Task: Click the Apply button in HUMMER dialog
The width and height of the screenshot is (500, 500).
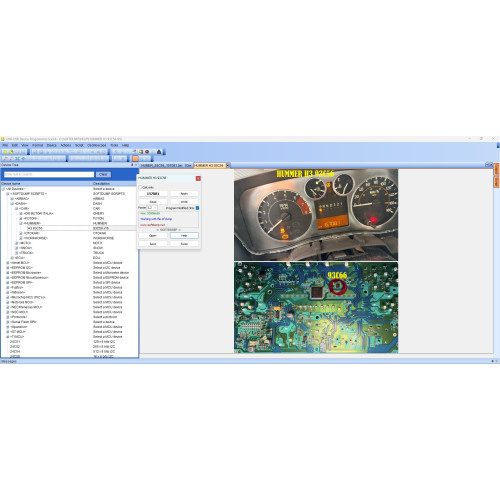Action: (x=184, y=194)
